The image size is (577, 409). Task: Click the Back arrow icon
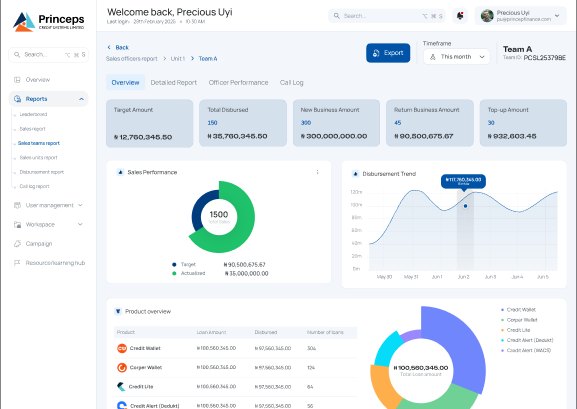(109, 47)
